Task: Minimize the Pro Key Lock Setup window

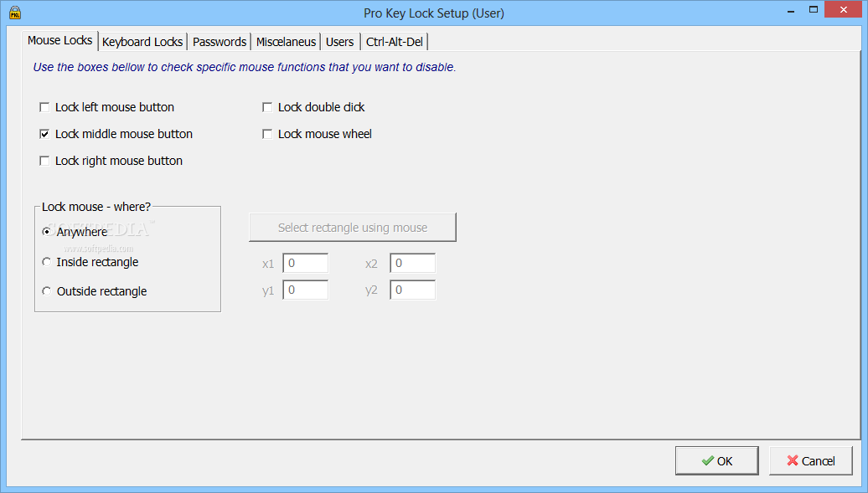Action: pyautogui.click(x=791, y=10)
